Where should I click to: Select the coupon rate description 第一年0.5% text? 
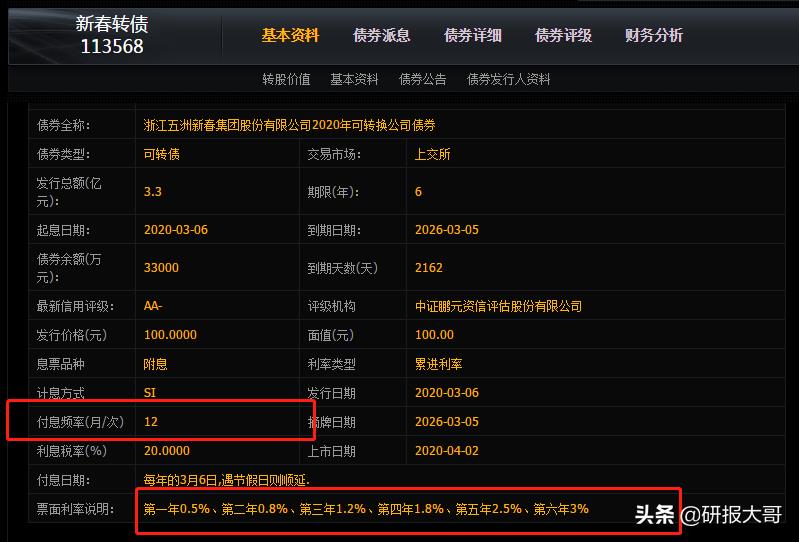(x=366, y=509)
